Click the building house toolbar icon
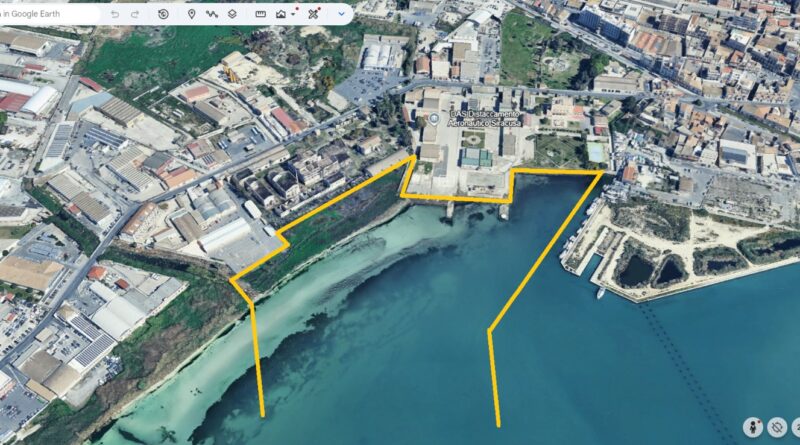Viewport: 800px width, 445px height. (x=281, y=14)
